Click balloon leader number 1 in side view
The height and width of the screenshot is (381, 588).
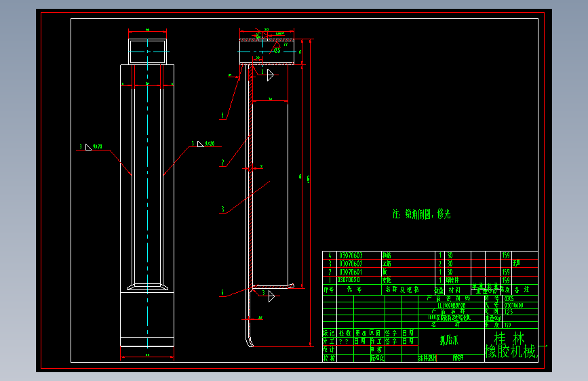pos(222,115)
